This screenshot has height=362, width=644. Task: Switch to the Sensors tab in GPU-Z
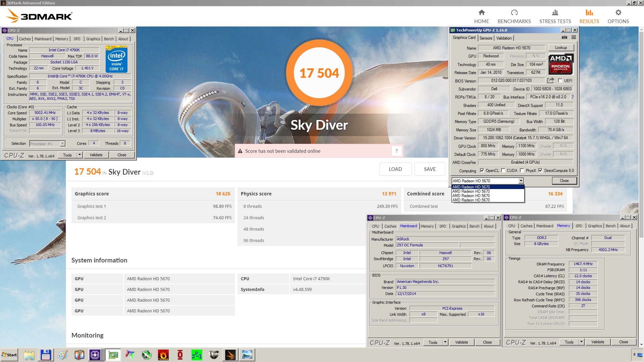(486, 38)
